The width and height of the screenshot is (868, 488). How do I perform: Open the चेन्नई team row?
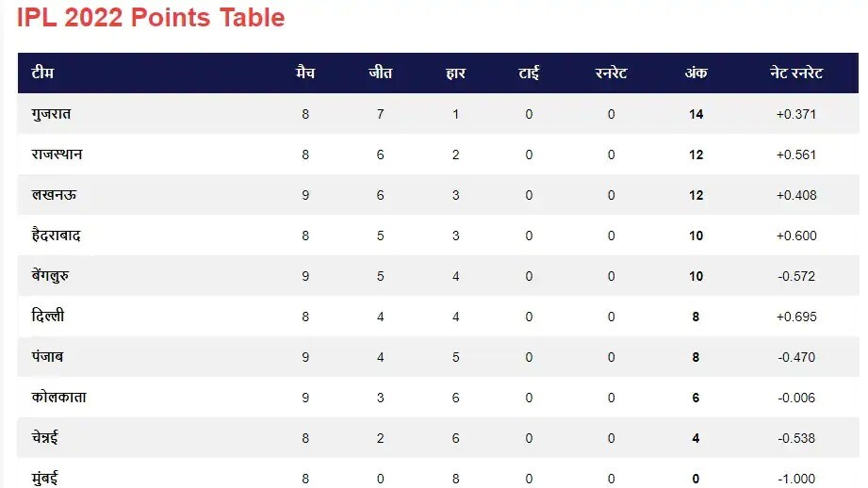47,438
